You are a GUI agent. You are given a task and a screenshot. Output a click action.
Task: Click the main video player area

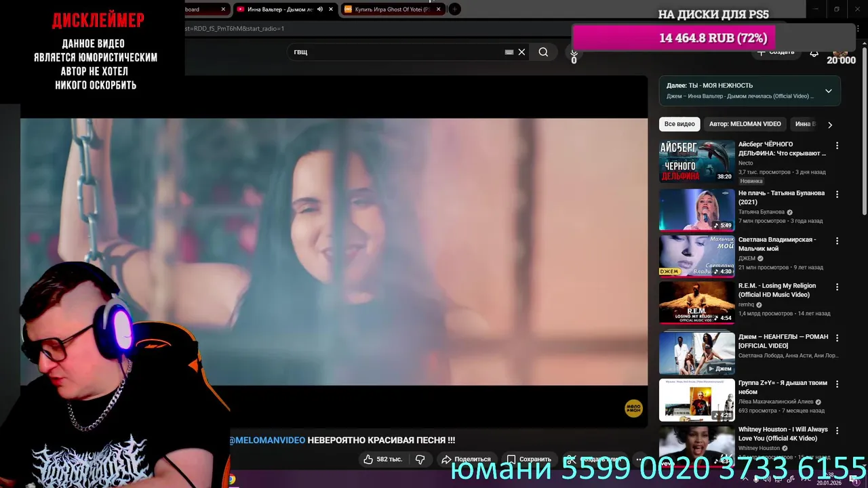[x=334, y=251]
